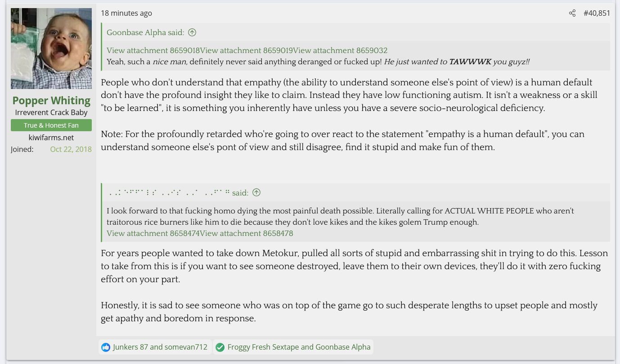Click the blue Like reaction icon
Viewport: 620px width, 364px height.
click(x=106, y=347)
